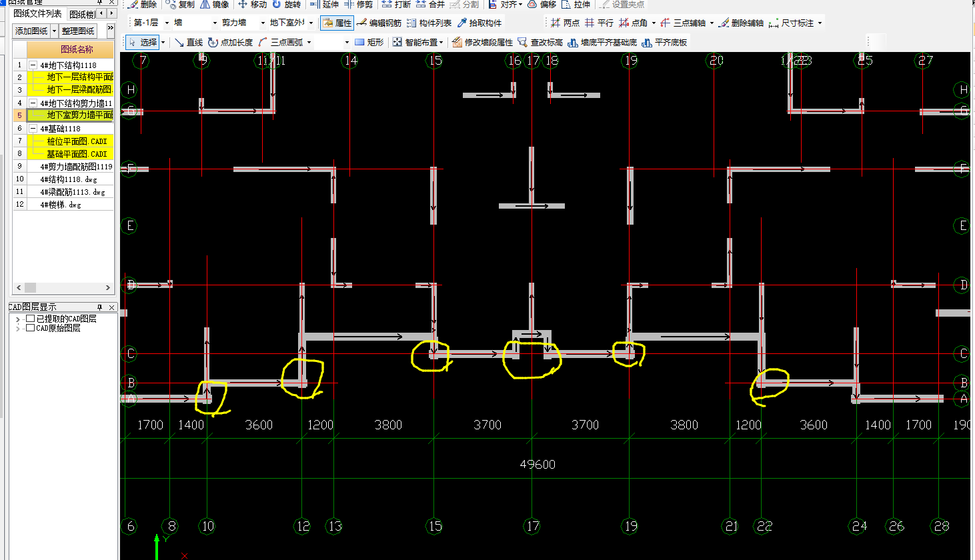Select the 直线 line drawing tool

[x=189, y=42]
